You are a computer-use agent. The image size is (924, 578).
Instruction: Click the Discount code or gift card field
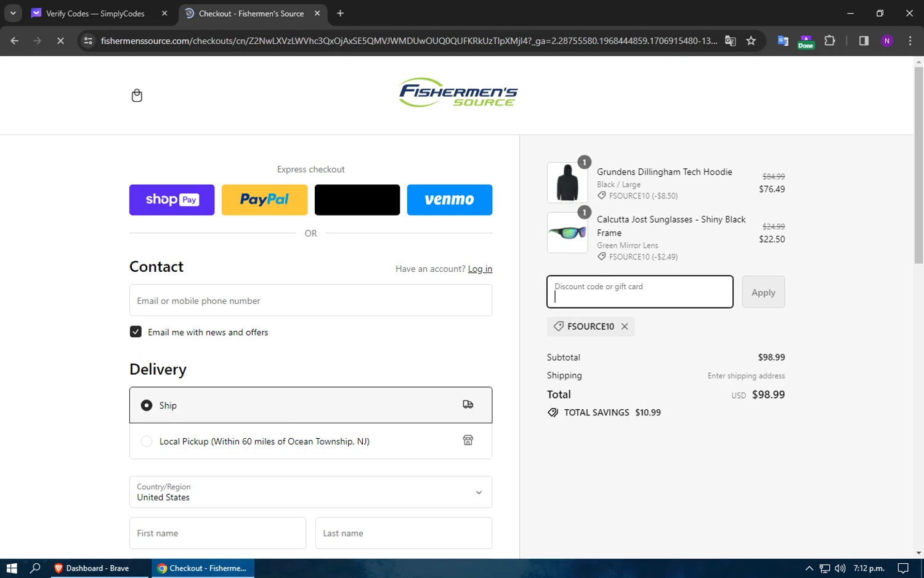[640, 291]
